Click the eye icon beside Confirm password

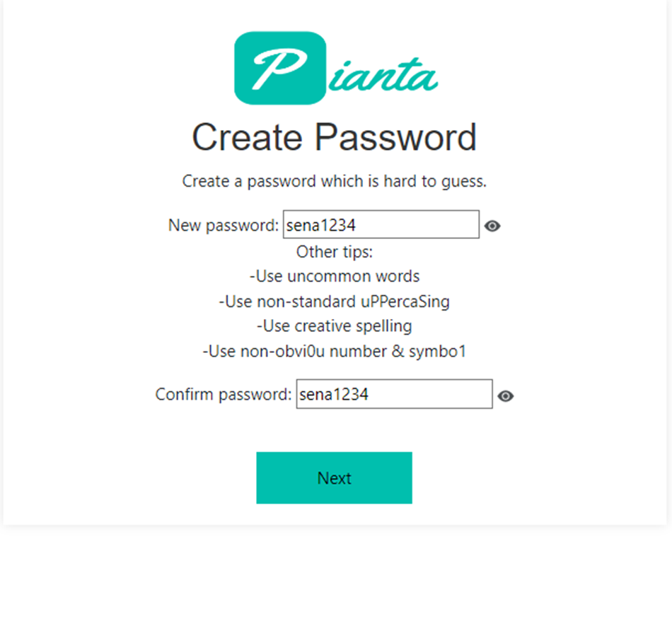pos(505,396)
